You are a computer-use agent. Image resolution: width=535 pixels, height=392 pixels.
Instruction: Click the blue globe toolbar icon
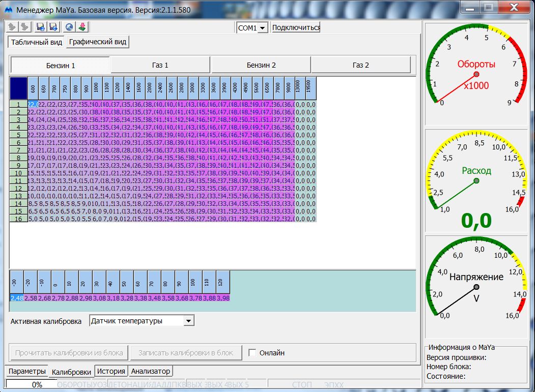(x=70, y=27)
